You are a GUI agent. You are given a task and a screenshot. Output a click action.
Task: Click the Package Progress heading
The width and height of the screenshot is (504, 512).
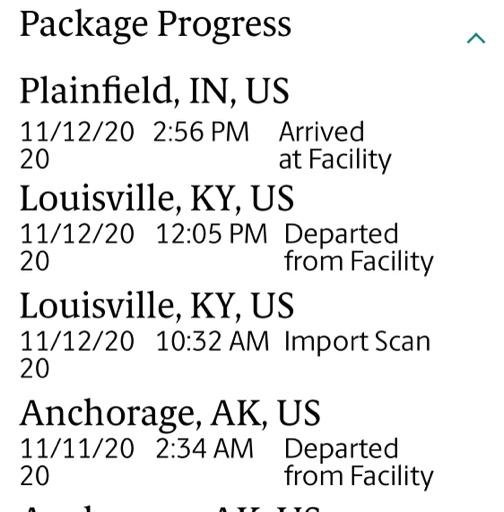(155, 26)
